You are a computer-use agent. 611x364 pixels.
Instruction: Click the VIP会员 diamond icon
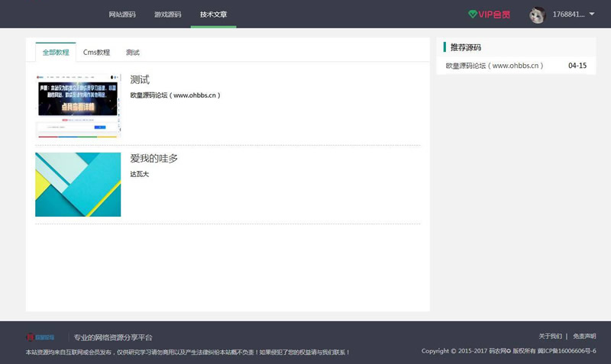pos(473,14)
